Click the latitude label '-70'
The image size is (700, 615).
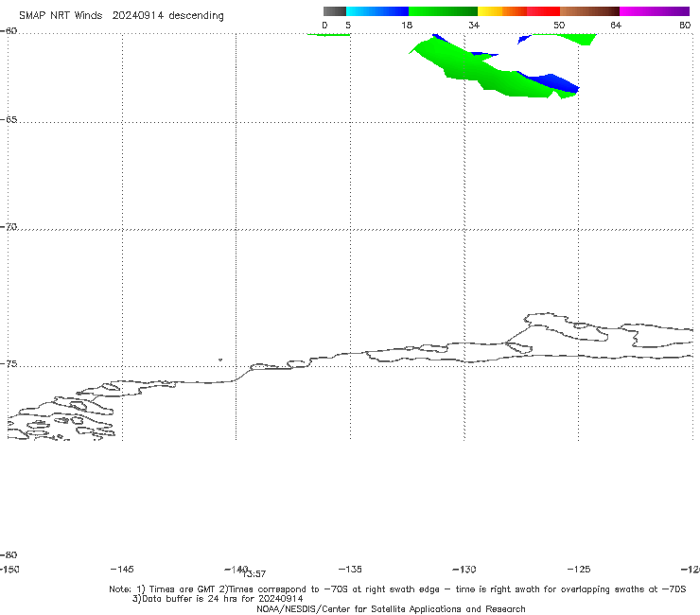(9, 227)
